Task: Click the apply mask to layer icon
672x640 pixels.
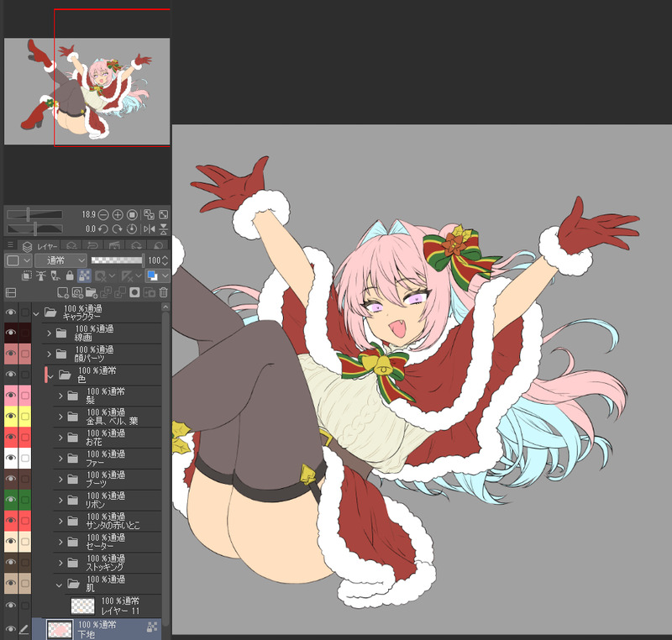Action: [150, 292]
